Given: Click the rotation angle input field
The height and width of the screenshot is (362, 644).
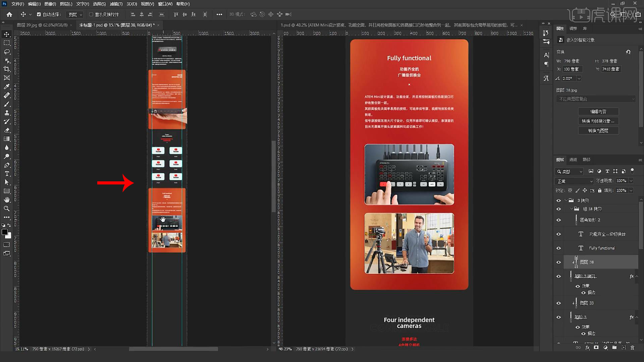Looking at the screenshot, I should (569, 78).
